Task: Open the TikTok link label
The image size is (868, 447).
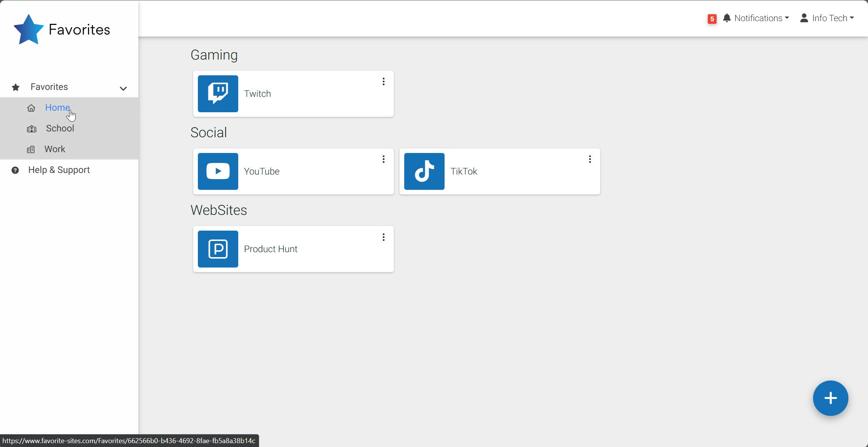Action: tap(464, 171)
